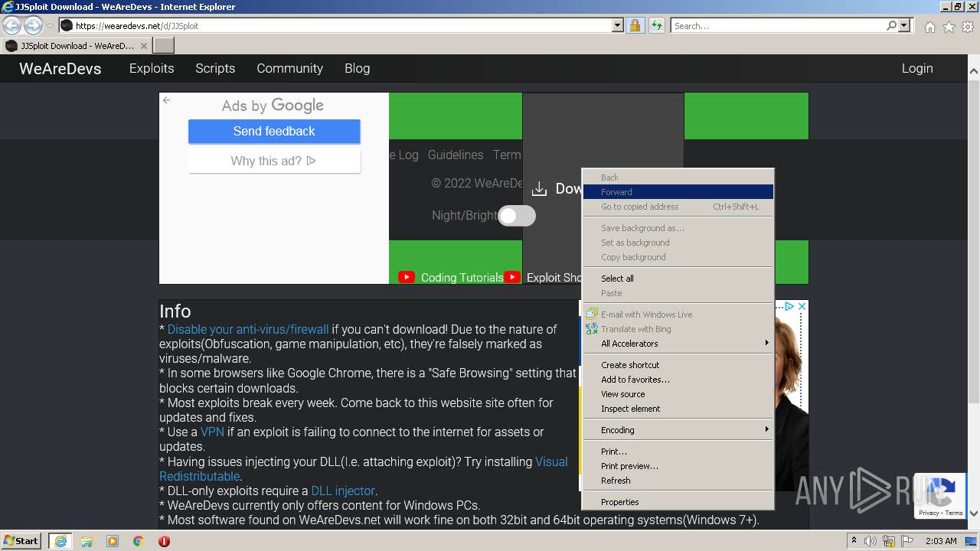
Task: Choose Inspect element in context menu
Action: 678,409
